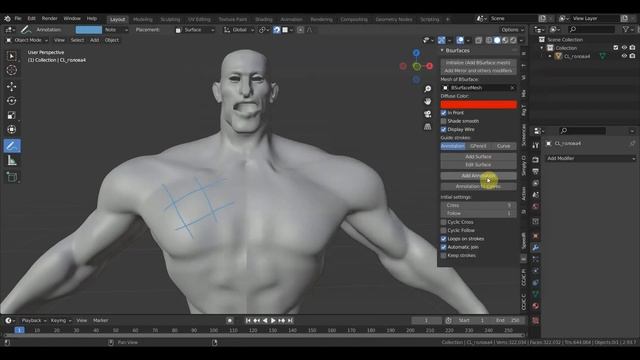
Task: Select the Annotate tool in toolbar
Action: (11, 146)
